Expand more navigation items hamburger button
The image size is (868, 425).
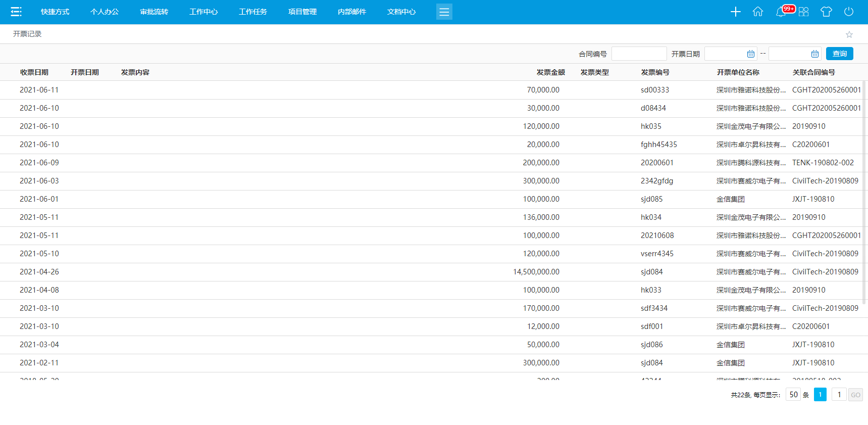point(444,12)
